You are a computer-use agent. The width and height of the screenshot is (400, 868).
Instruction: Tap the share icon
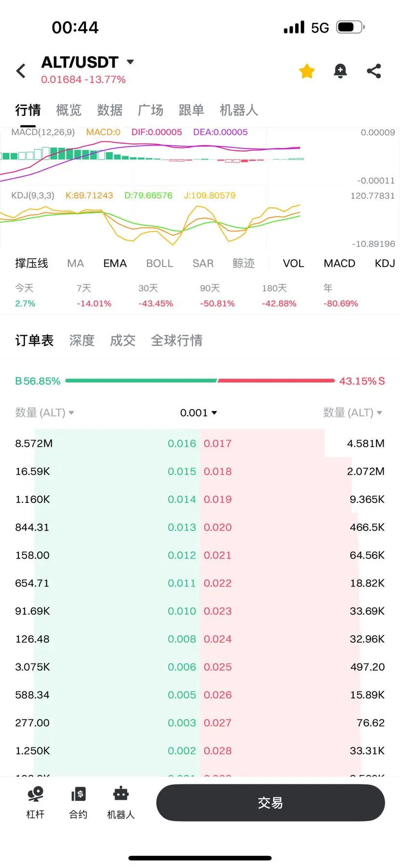pos(374,71)
